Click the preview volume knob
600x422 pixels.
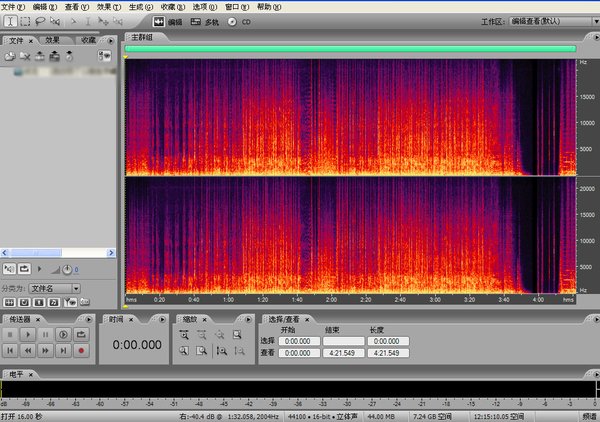click(x=67, y=270)
